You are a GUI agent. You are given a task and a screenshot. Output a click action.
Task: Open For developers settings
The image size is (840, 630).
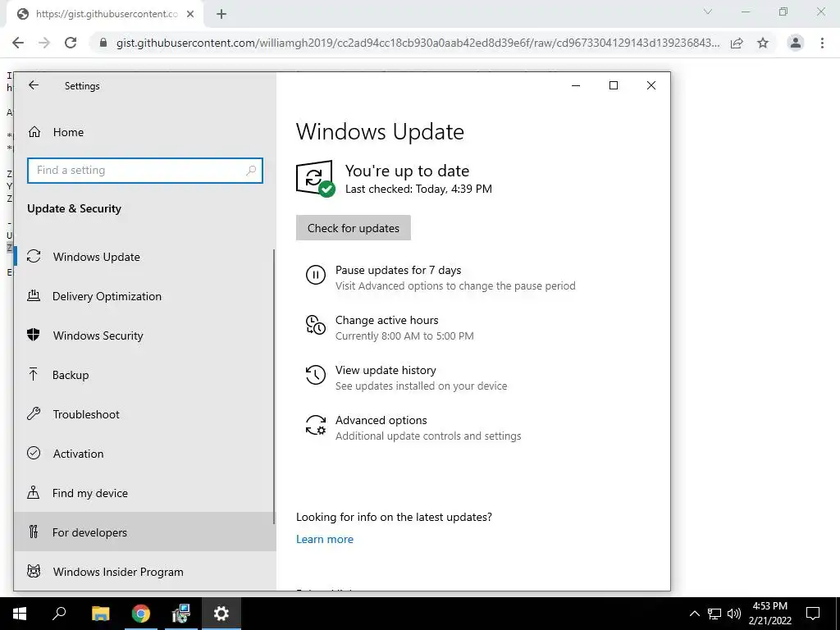[x=144, y=532]
